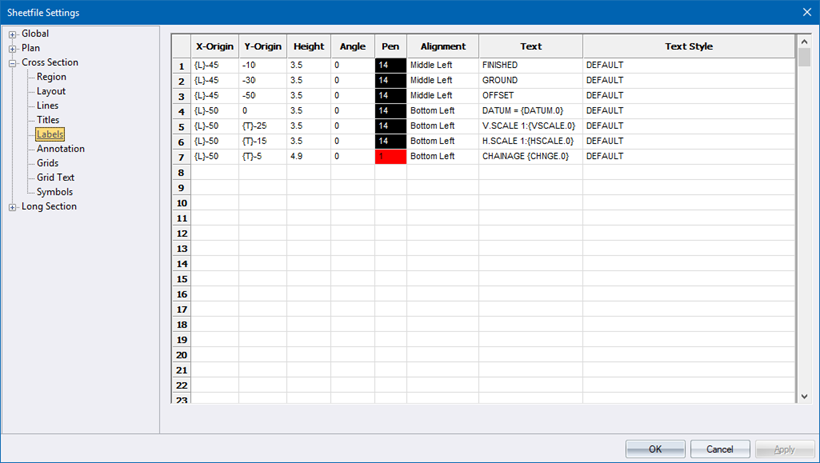Close the Sheetfile Settings dialog
The width and height of the screenshot is (820, 463).
click(806, 12)
